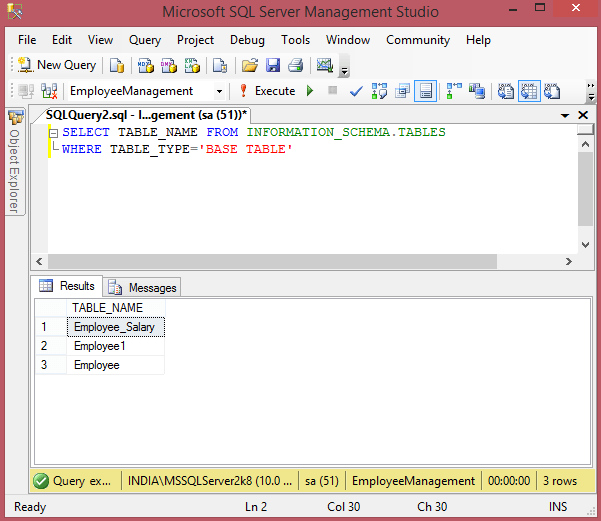This screenshot has height=521, width=601.
Task: Click the Activity Monitor icon
Action: tap(325, 65)
